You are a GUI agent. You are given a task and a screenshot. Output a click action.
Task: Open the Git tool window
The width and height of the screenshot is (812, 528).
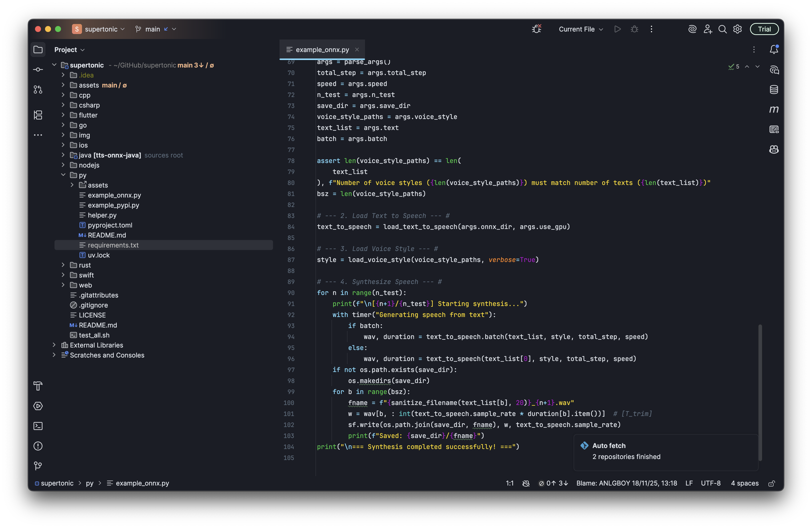pos(38,465)
